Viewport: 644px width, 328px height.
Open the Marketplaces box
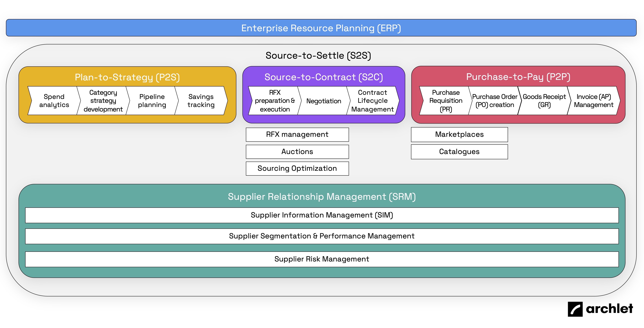459,134
